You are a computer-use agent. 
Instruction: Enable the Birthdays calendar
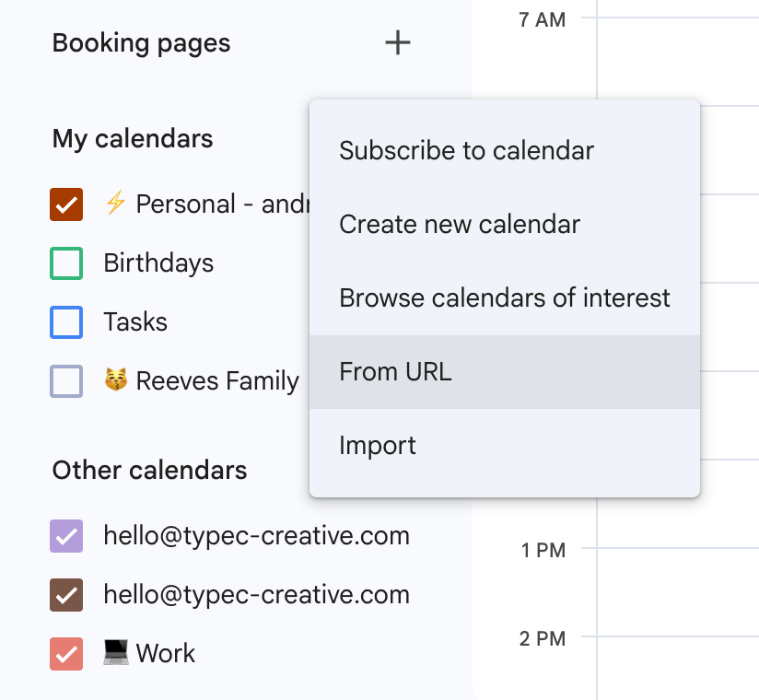tap(65, 262)
